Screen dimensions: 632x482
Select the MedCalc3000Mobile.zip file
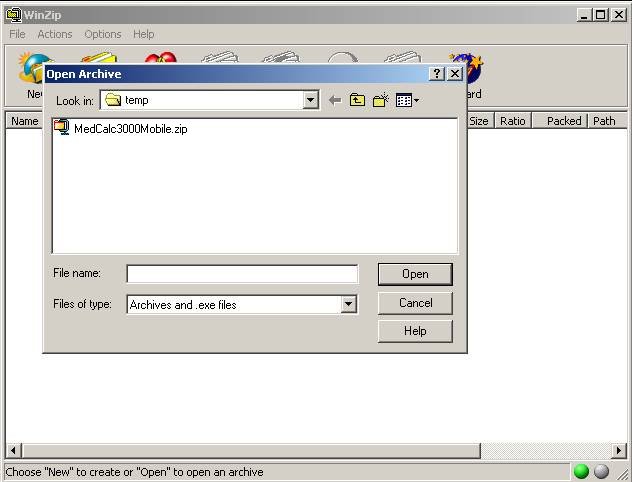[x=130, y=129]
